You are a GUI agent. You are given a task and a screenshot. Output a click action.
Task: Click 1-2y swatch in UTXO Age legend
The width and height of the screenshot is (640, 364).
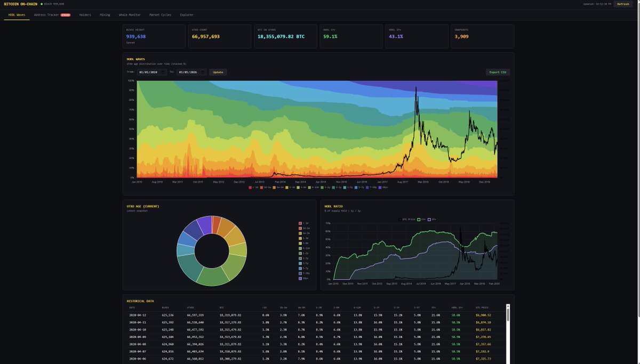point(300,253)
